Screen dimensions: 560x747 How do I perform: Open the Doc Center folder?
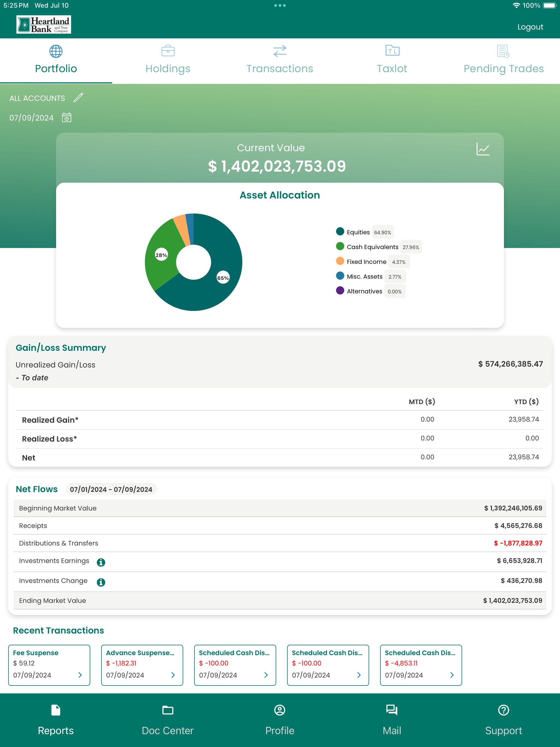click(168, 720)
